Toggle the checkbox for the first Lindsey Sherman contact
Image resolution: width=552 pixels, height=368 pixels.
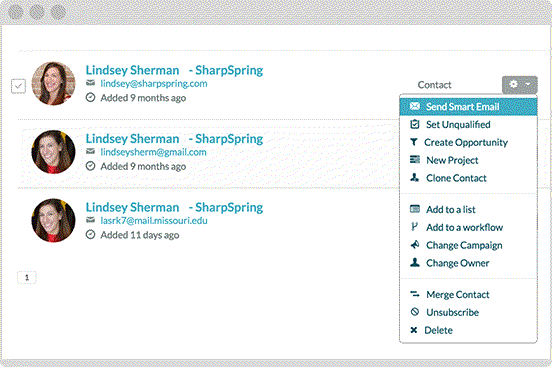pyautogui.click(x=18, y=86)
